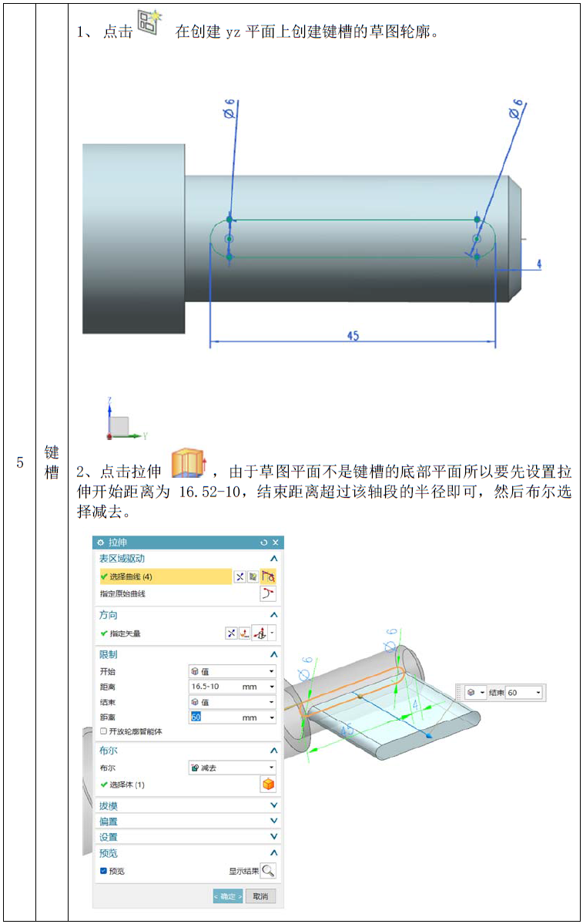
Task: Click the 确定 button
Action: pyautogui.click(x=228, y=896)
